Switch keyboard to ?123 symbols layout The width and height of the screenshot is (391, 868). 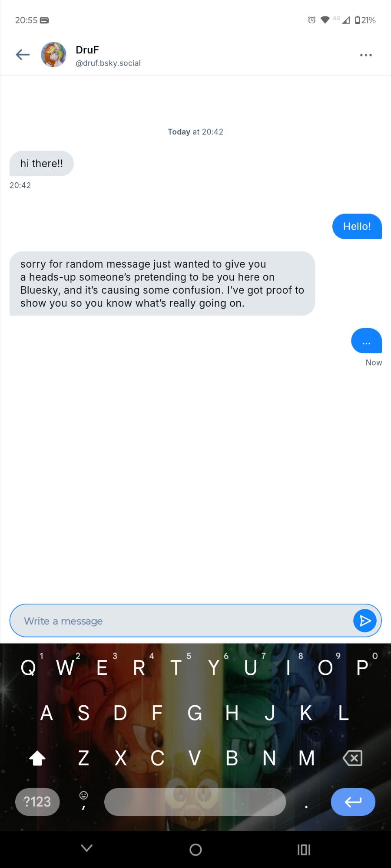click(37, 802)
